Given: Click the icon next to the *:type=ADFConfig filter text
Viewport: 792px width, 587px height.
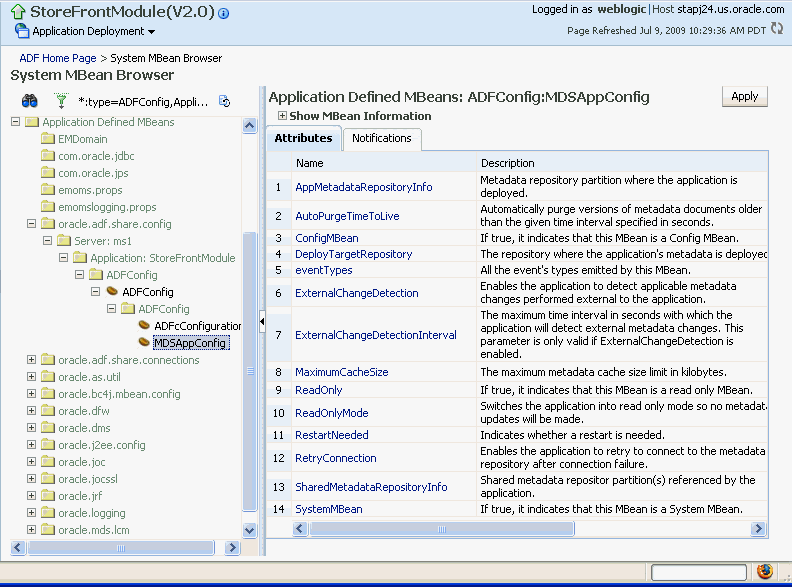Looking at the screenshot, I should pyautogui.click(x=225, y=101).
